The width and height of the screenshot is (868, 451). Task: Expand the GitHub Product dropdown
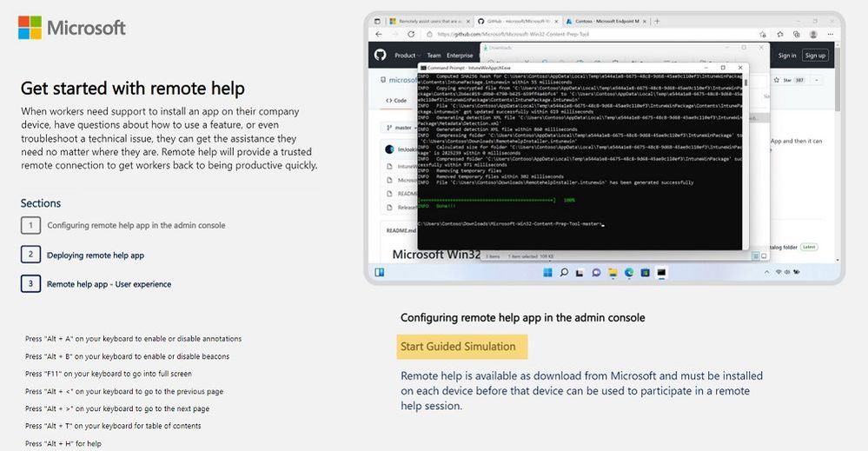tap(407, 56)
